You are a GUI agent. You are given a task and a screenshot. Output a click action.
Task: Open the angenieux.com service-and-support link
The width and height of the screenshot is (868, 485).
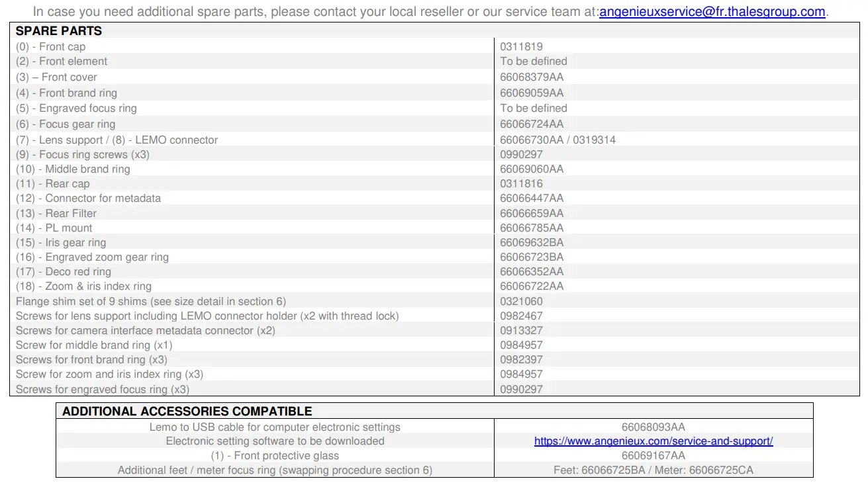[x=653, y=441]
